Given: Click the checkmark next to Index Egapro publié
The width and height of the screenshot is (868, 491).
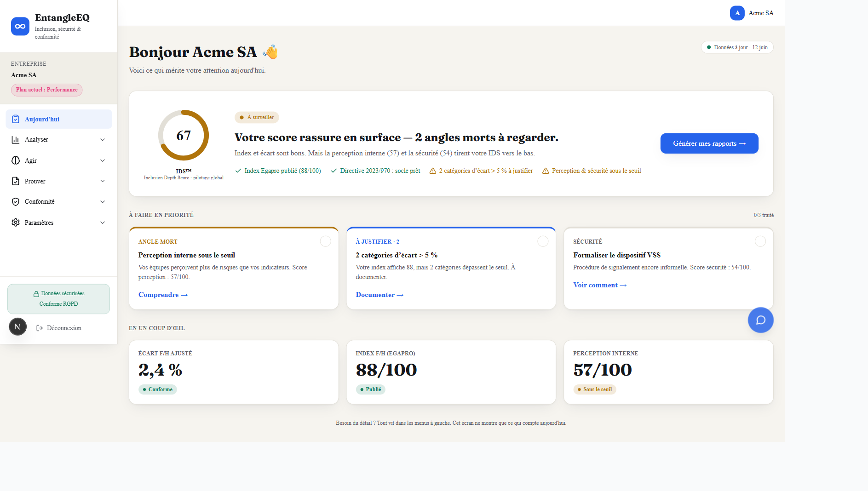Looking at the screenshot, I should click(x=238, y=171).
